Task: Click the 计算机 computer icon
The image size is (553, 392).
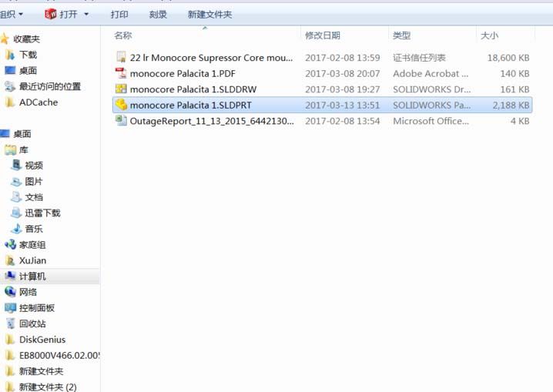Action: point(10,276)
